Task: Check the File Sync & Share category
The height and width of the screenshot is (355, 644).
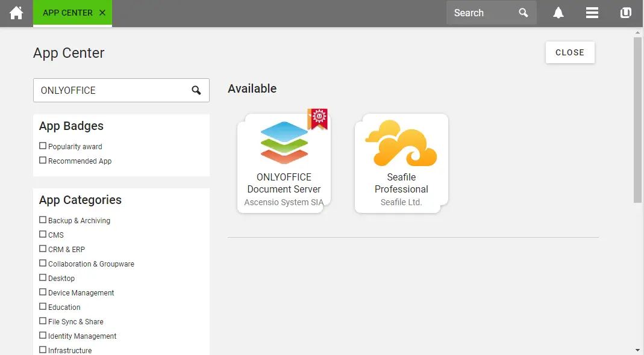Action: [42, 321]
